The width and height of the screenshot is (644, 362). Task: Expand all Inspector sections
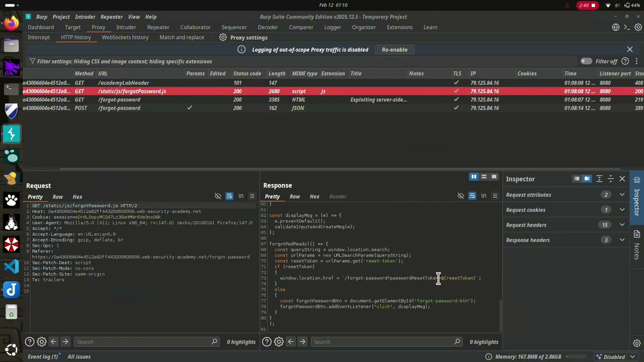point(599,179)
